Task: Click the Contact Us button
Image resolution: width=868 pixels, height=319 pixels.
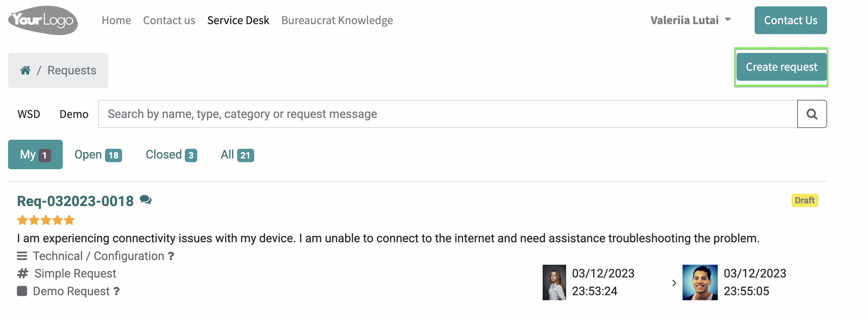Action: (791, 20)
